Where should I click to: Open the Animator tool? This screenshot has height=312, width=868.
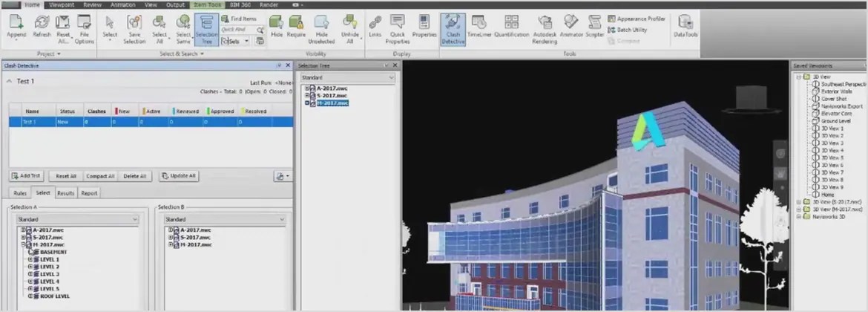point(571,27)
